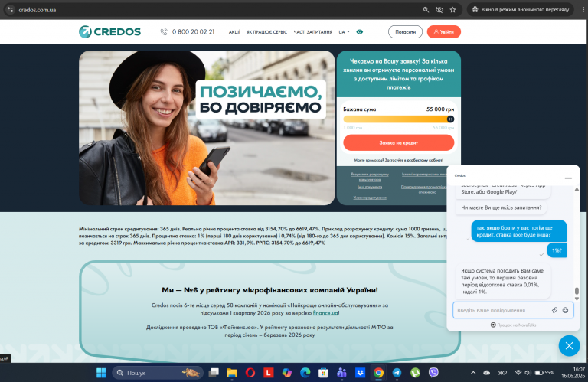This screenshot has height=382, width=588.
Task: Click the OneDrive cloud tray icon
Action: pos(487,373)
